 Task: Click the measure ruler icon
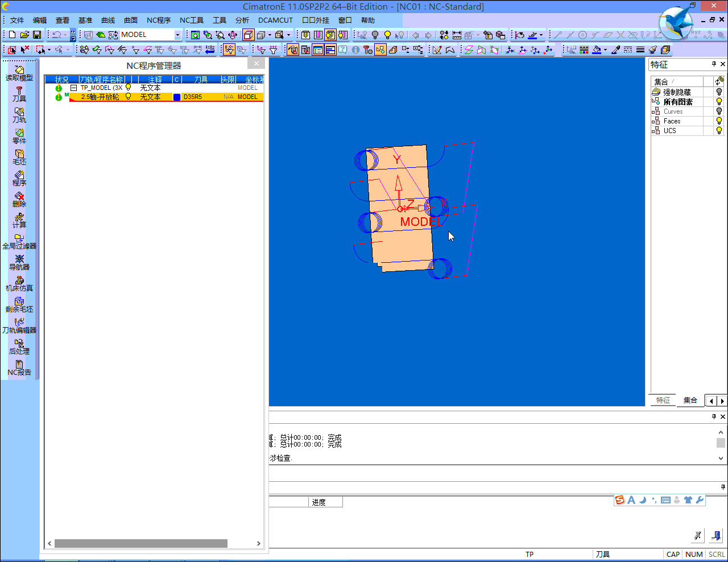[x=457, y=35]
